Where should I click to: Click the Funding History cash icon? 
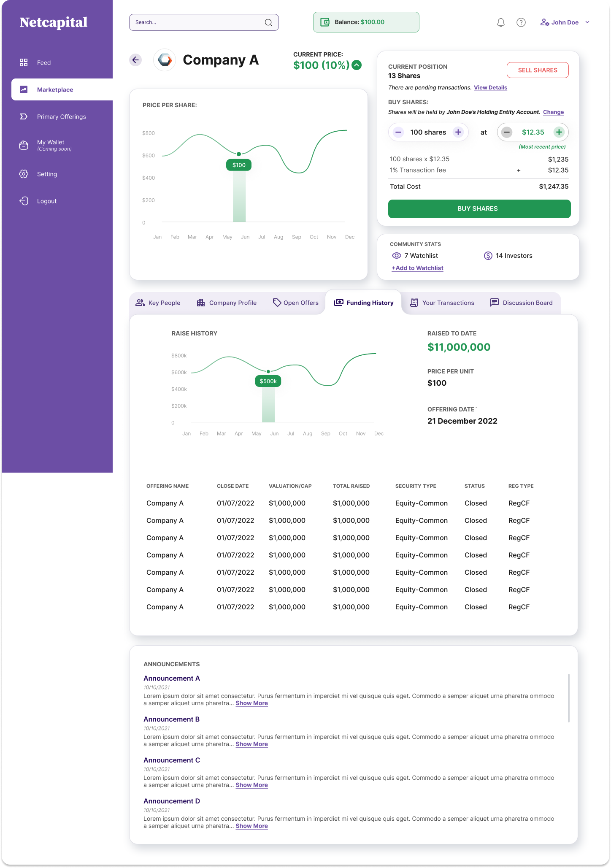339,303
